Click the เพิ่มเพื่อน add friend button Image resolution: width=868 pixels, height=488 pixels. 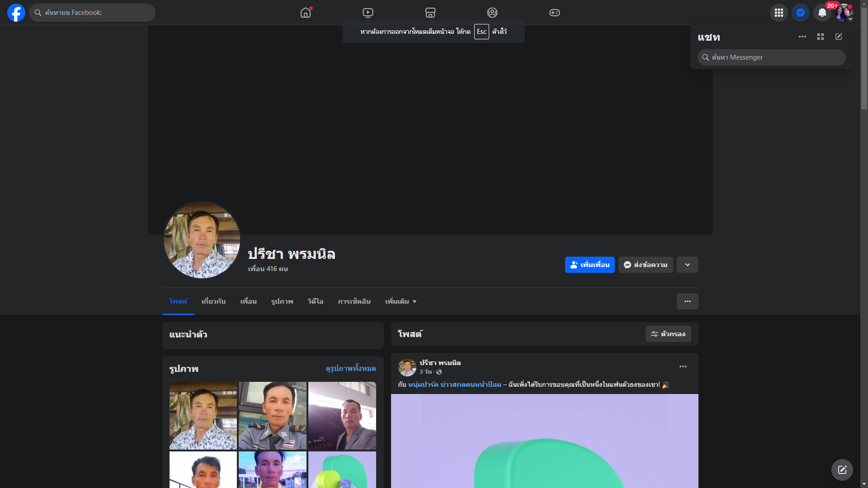click(590, 265)
